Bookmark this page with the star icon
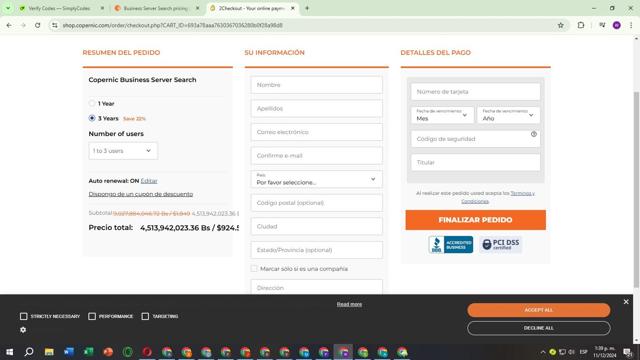The height and width of the screenshot is (360, 640). click(x=561, y=25)
